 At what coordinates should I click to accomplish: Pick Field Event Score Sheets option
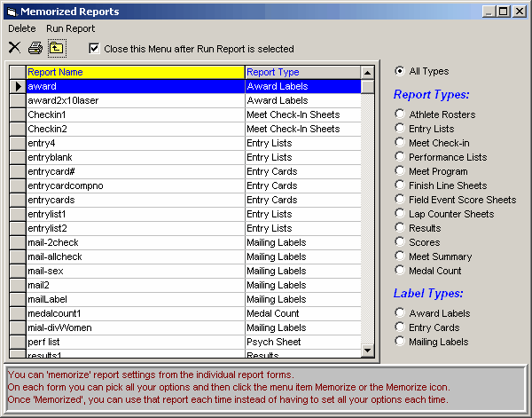[x=400, y=200]
